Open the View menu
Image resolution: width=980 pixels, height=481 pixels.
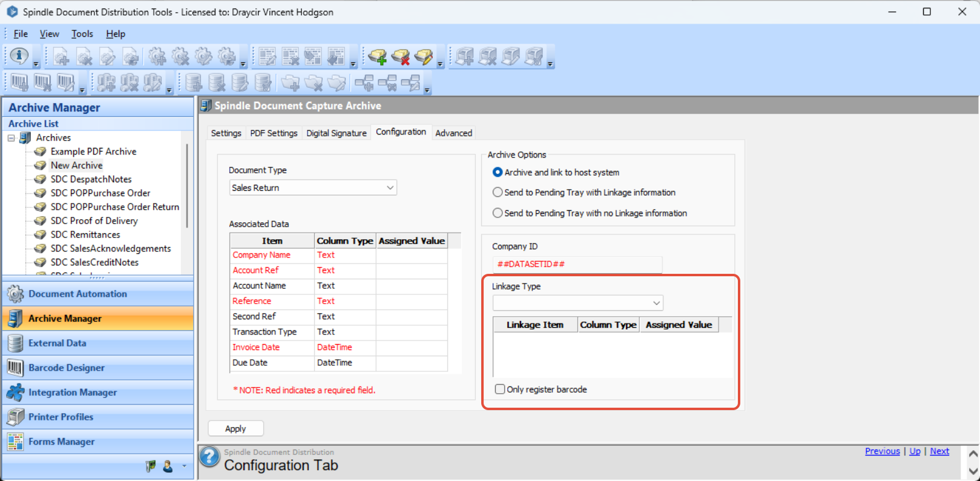click(x=50, y=34)
